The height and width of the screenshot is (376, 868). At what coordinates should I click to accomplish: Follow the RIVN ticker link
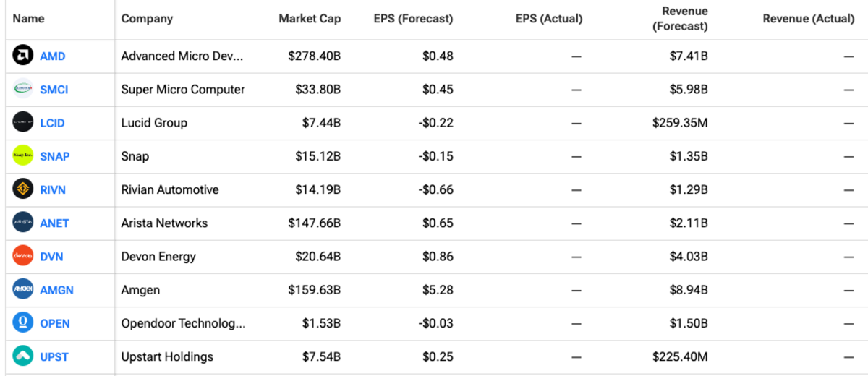tap(54, 190)
